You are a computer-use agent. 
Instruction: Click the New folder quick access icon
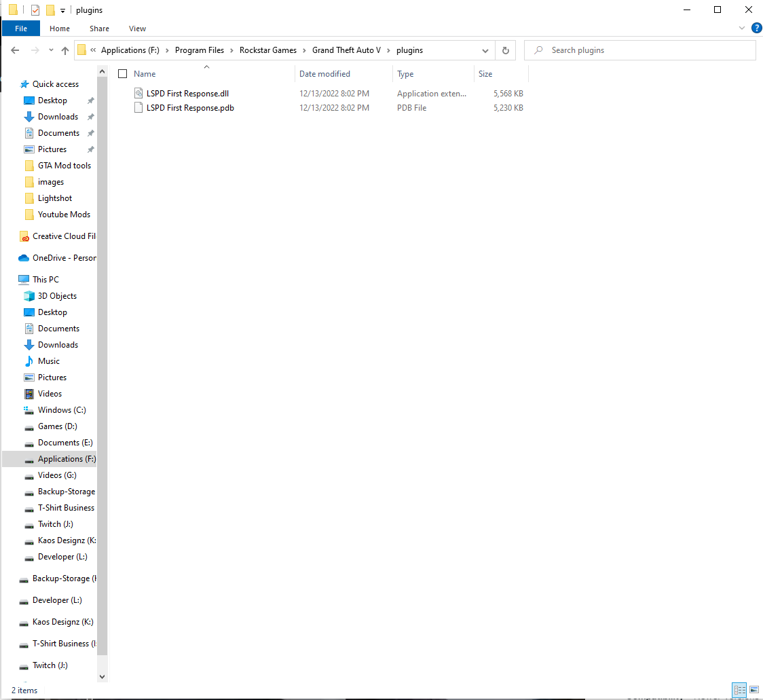(x=50, y=10)
